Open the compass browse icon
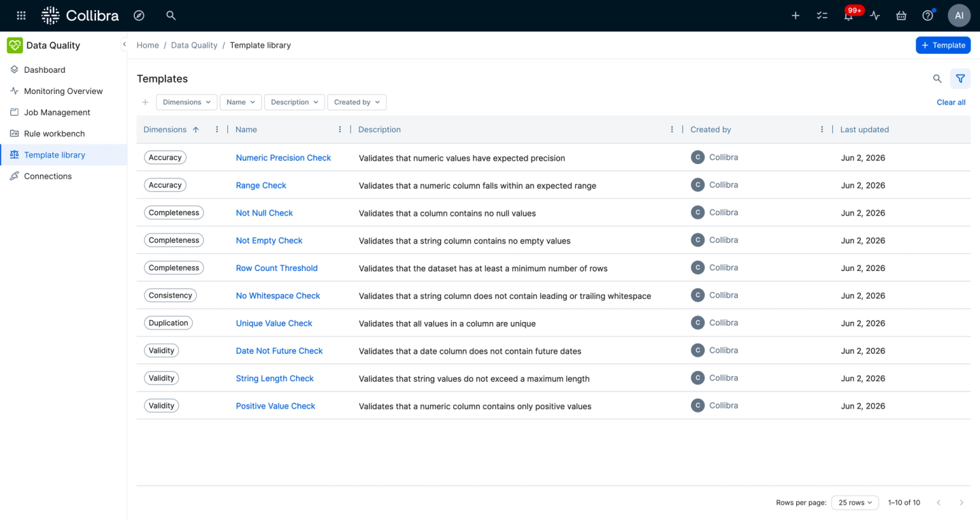 (139, 15)
